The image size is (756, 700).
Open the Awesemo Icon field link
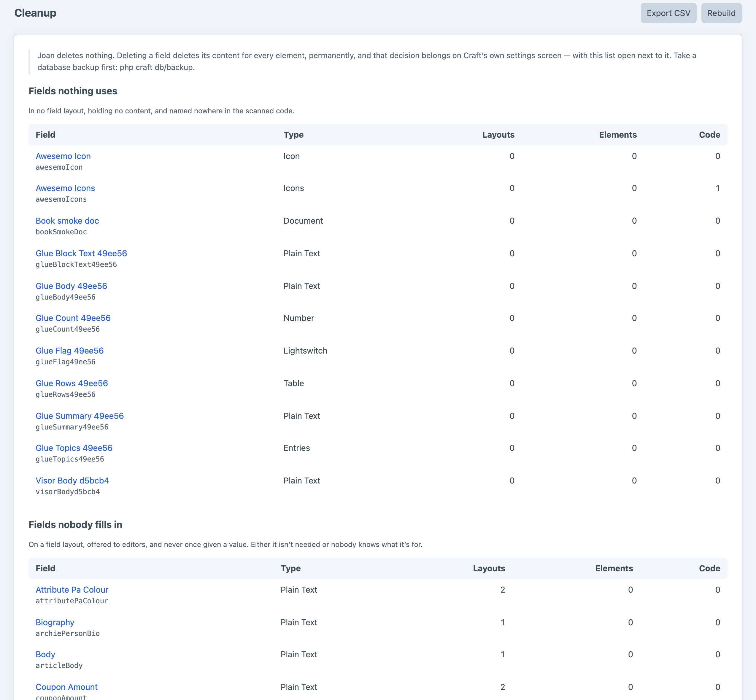(x=63, y=156)
